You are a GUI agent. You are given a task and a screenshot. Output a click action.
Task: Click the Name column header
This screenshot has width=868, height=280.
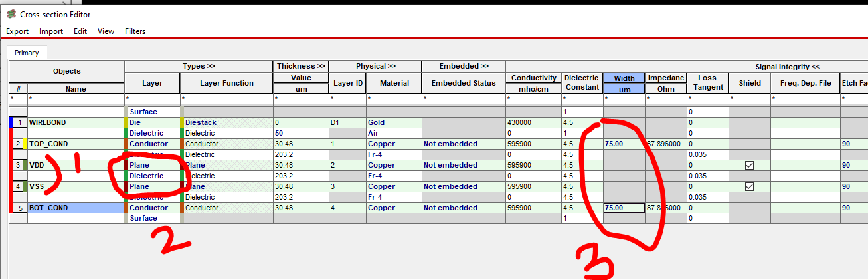pos(76,88)
